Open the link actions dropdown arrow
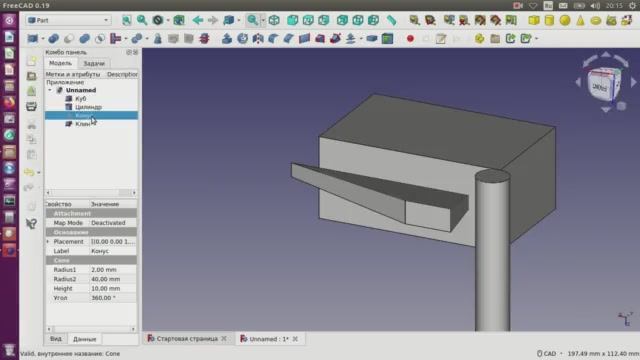 tap(537, 39)
